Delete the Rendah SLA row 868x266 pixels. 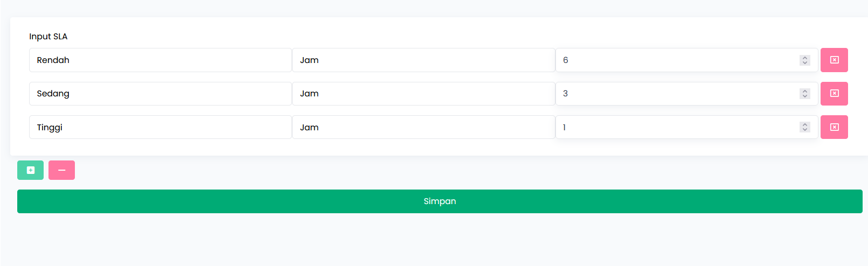[834, 60]
